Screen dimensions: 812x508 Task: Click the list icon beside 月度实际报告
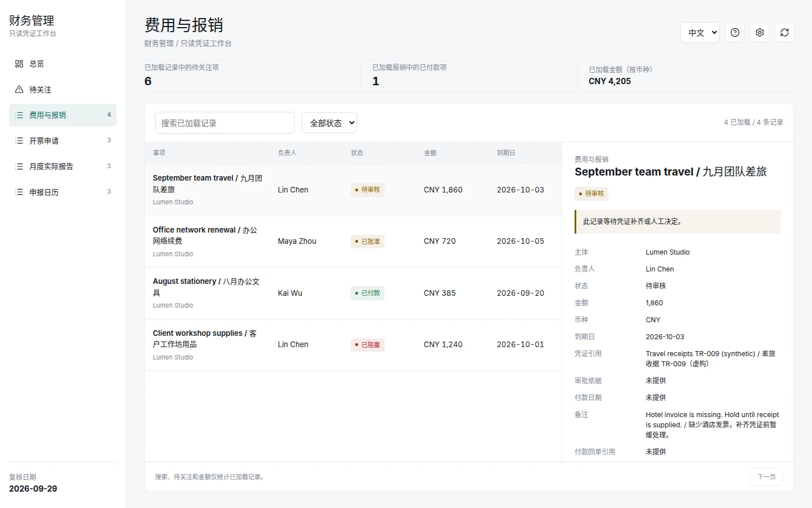19,167
